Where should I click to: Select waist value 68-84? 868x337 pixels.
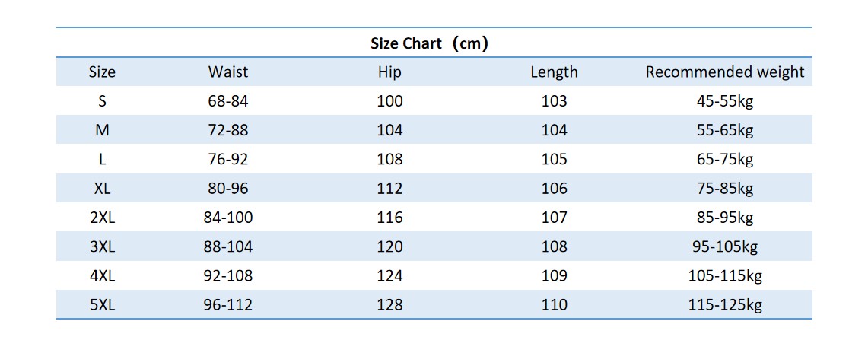tap(228, 101)
